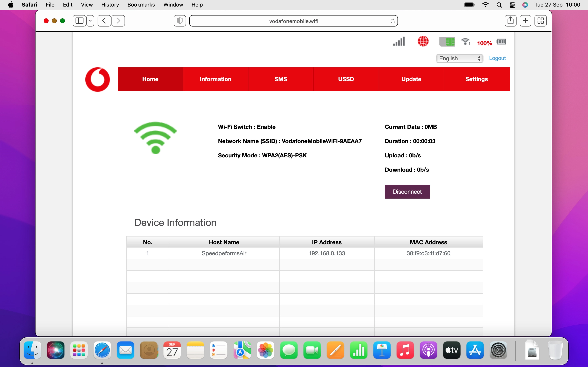Open Safari's Share sheet icon
This screenshot has height=367, width=588.
510,21
